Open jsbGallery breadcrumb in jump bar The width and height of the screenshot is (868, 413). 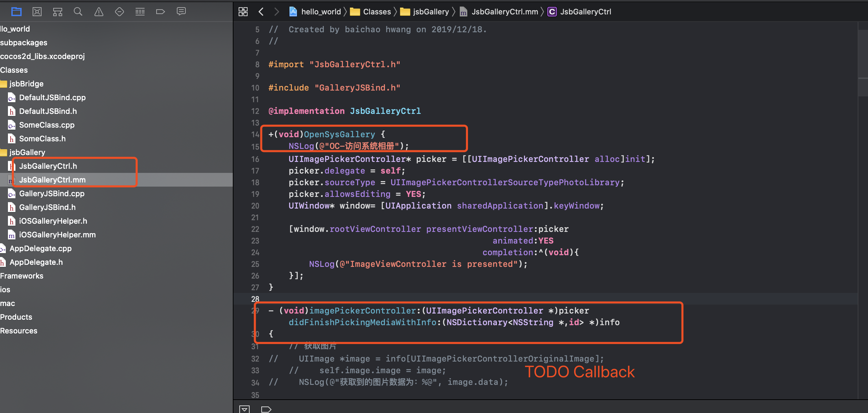point(431,12)
